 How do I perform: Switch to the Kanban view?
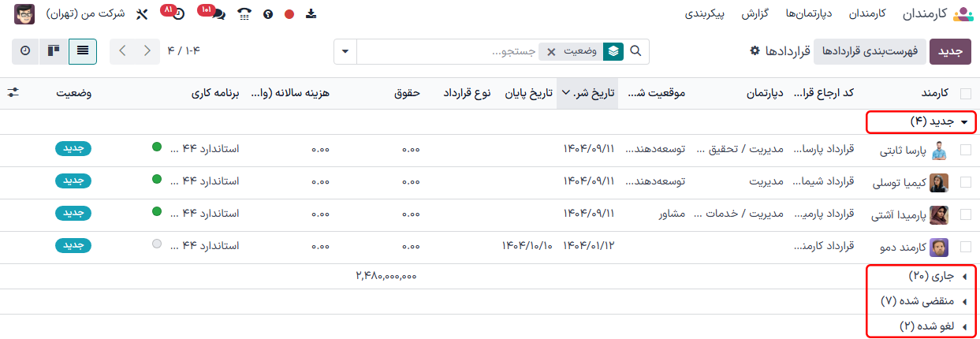click(x=54, y=51)
